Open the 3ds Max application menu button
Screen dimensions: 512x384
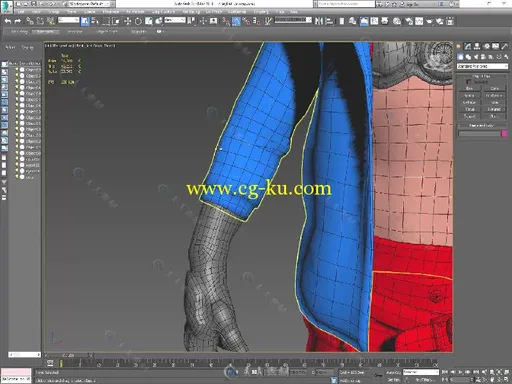pyautogui.click(x=6, y=6)
